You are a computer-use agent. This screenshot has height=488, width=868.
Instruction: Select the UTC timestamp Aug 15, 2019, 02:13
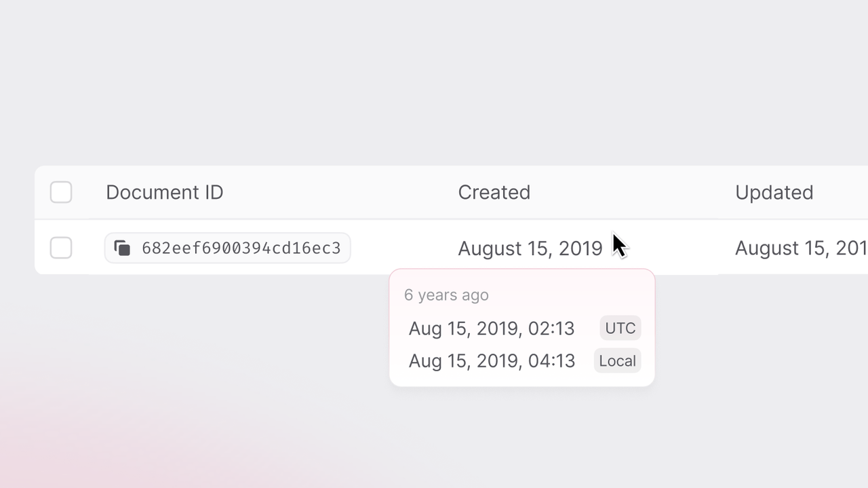(491, 328)
